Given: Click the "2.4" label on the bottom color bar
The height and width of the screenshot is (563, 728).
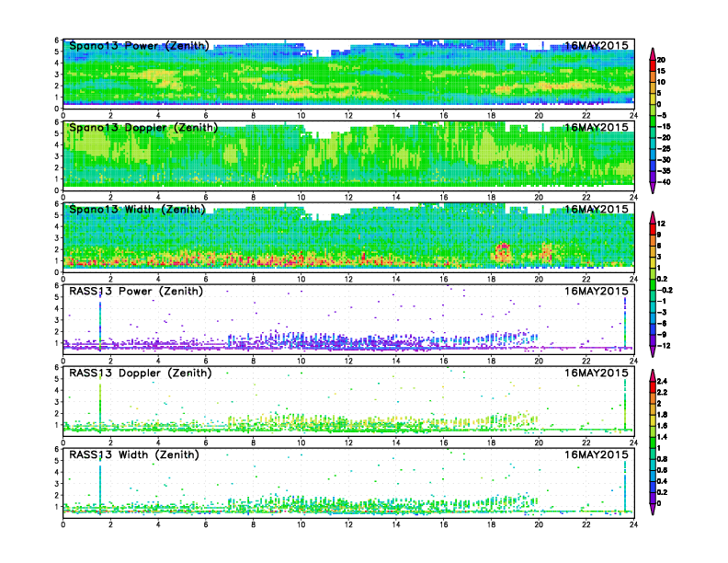Looking at the screenshot, I should 663,381.
